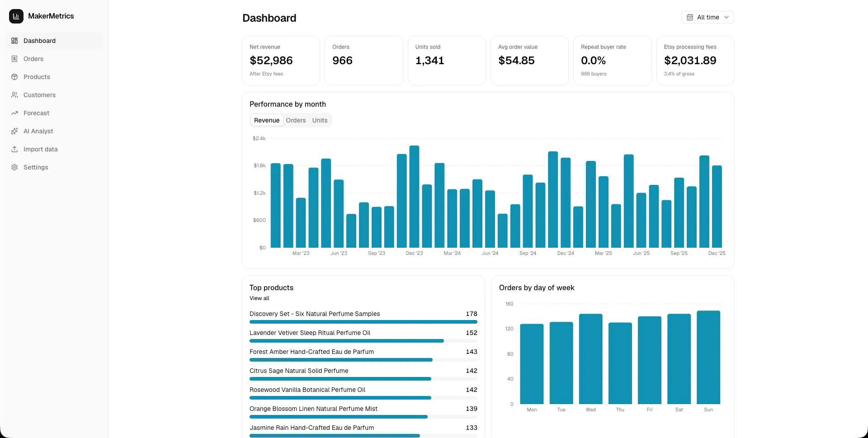The height and width of the screenshot is (438, 868).
Task: Click the Products box icon in sidebar
Action: 14,77
